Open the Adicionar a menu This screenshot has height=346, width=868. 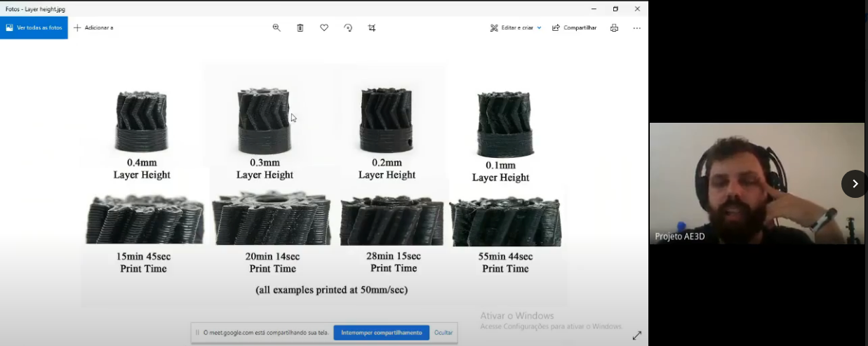pyautogui.click(x=93, y=27)
